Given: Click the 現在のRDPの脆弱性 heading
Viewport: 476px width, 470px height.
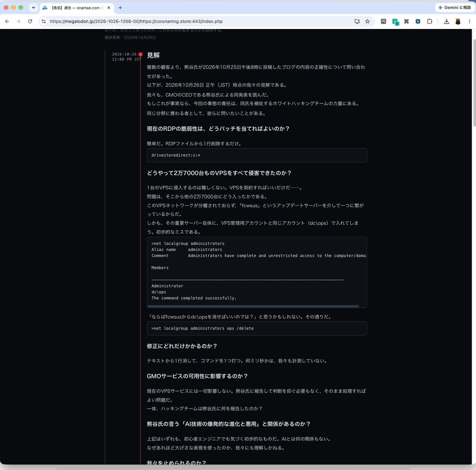Looking at the screenshot, I should pyautogui.click(x=218, y=129).
